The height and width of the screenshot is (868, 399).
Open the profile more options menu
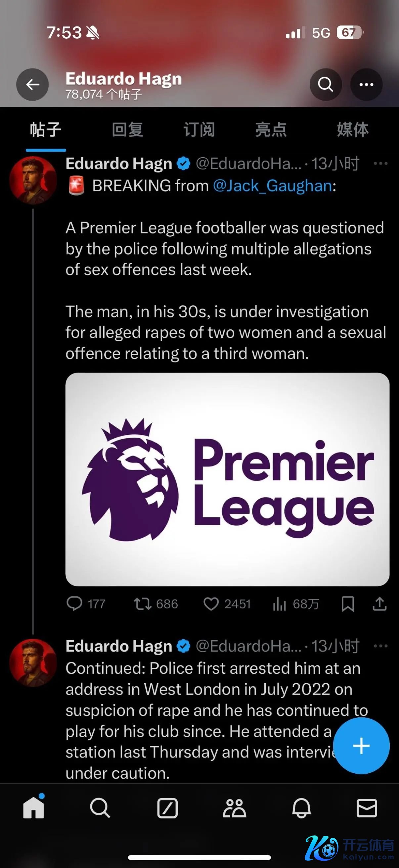tap(366, 84)
